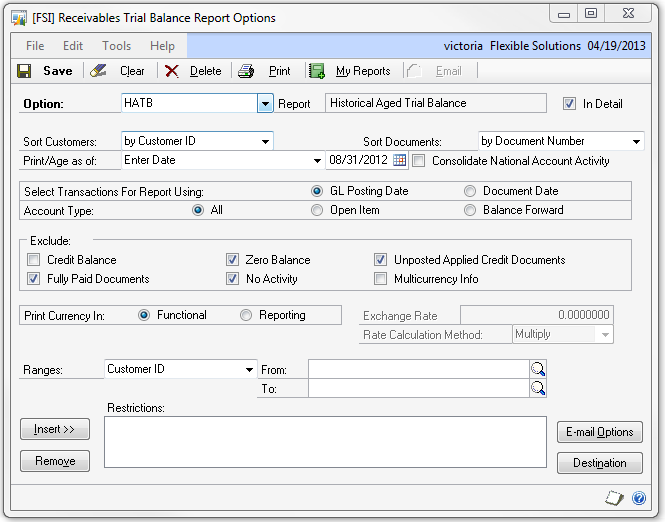Click the Clear eraser icon
This screenshot has height=522, width=665.
[98, 71]
